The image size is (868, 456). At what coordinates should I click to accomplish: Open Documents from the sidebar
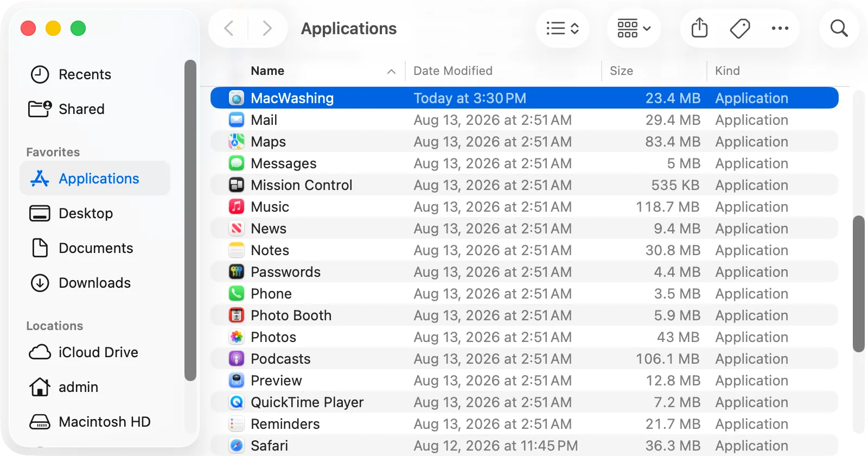[81, 248]
